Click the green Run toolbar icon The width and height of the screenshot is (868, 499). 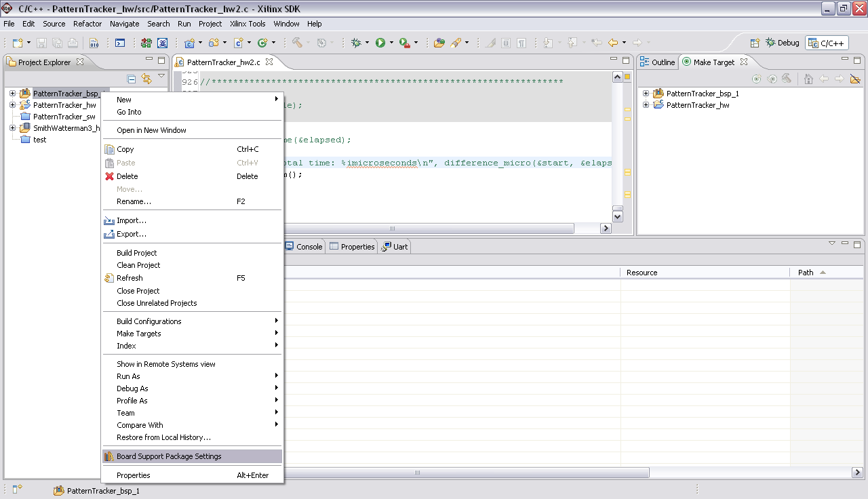pos(380,43)
